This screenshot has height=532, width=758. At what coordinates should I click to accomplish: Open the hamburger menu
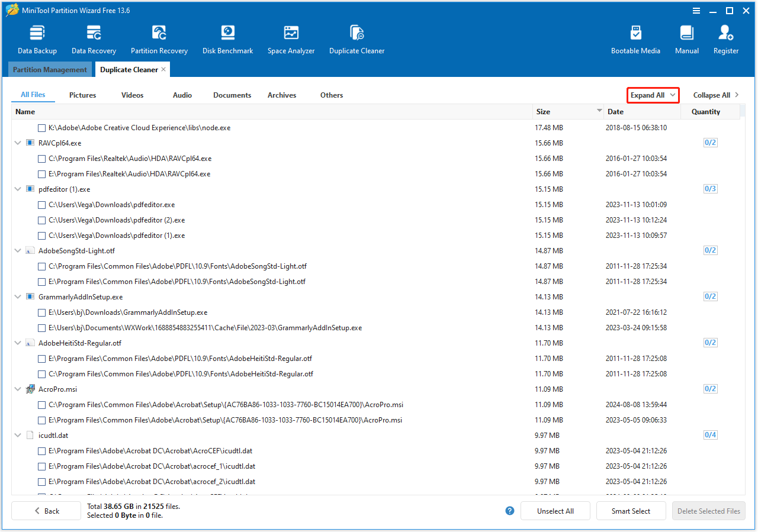click(696, 10)
